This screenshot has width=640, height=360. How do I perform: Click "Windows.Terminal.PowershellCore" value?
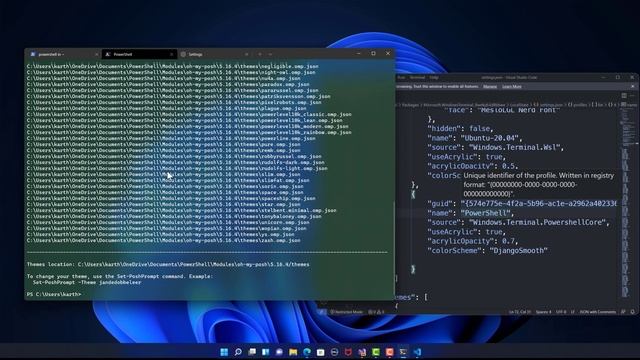click(x=539, y=222)
